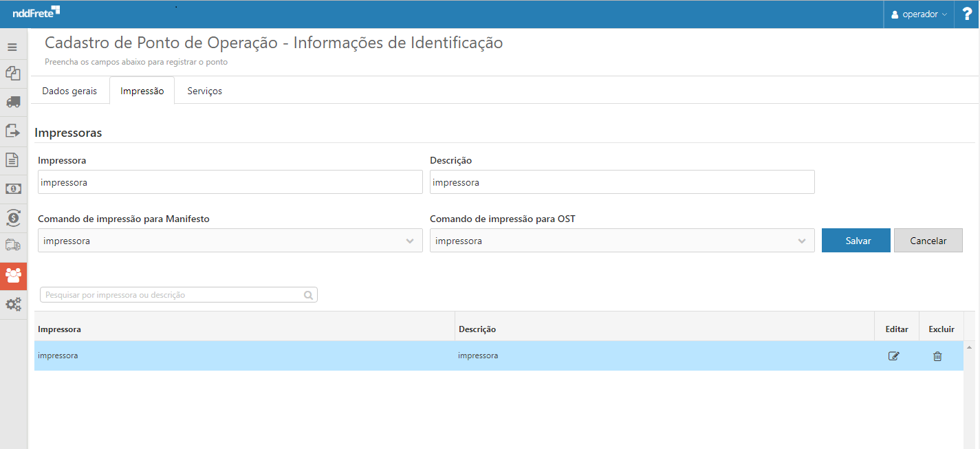This screenshot has height=449, width=980.
Task: Click the banknote money icon in sidebar
Action: (x=13, y=188)
